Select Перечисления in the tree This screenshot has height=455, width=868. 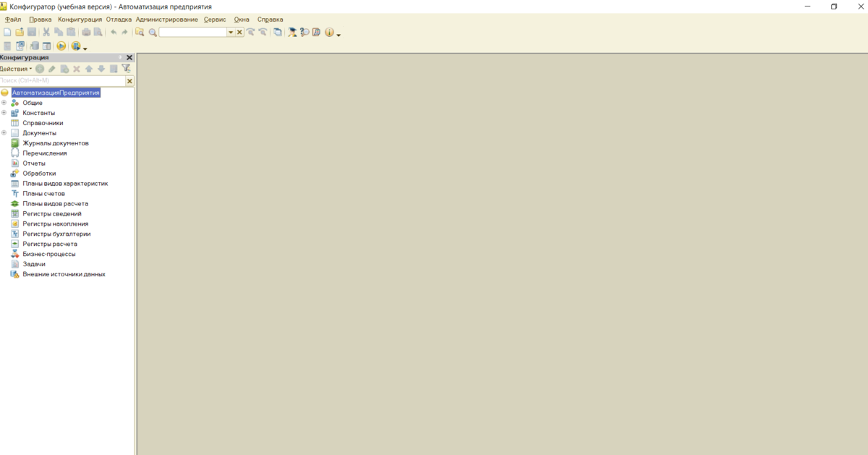coord(45,153)
